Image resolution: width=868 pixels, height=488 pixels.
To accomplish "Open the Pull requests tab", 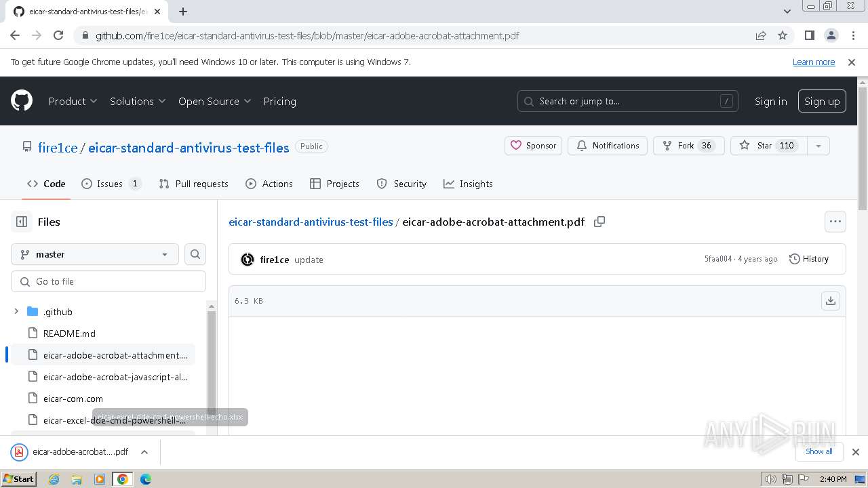I will [193, 184].
